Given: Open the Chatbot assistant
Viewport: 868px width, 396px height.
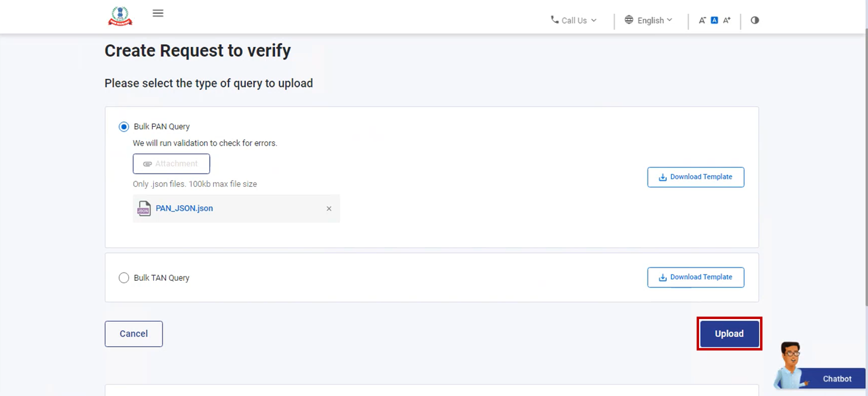Looking at the screenshot, I should [x=837, y=379].
